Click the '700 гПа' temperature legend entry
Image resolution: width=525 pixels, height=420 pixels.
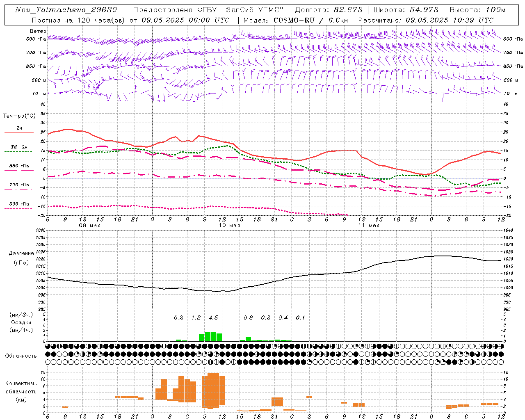[x=19, y=185]
